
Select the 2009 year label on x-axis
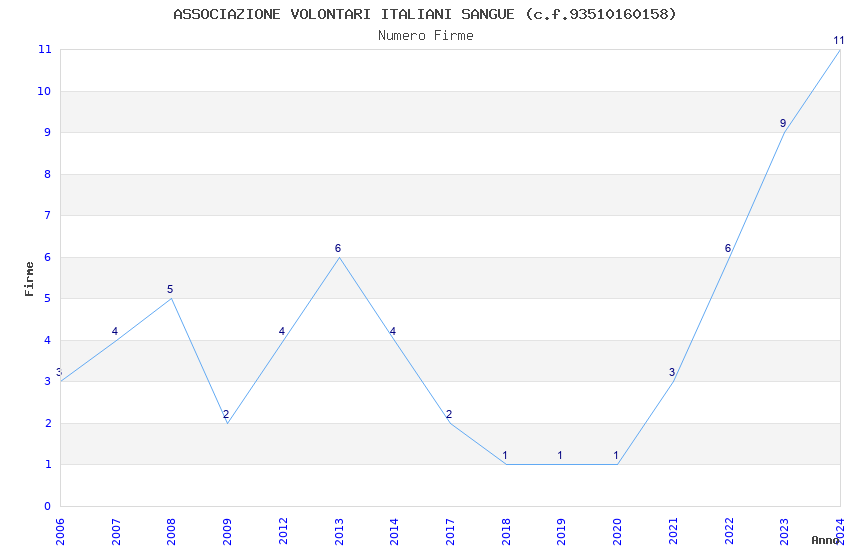click(227, 531)
